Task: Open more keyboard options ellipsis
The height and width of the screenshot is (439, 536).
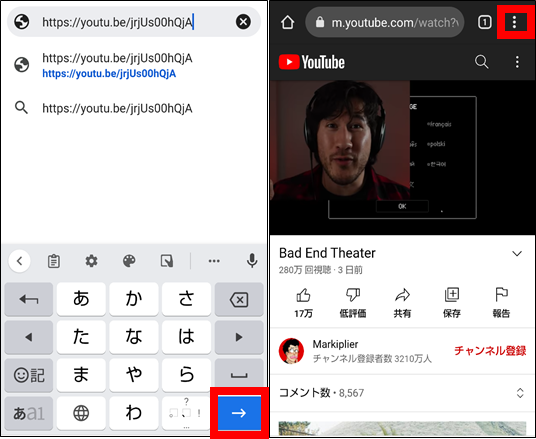Action: coord(214,261)
